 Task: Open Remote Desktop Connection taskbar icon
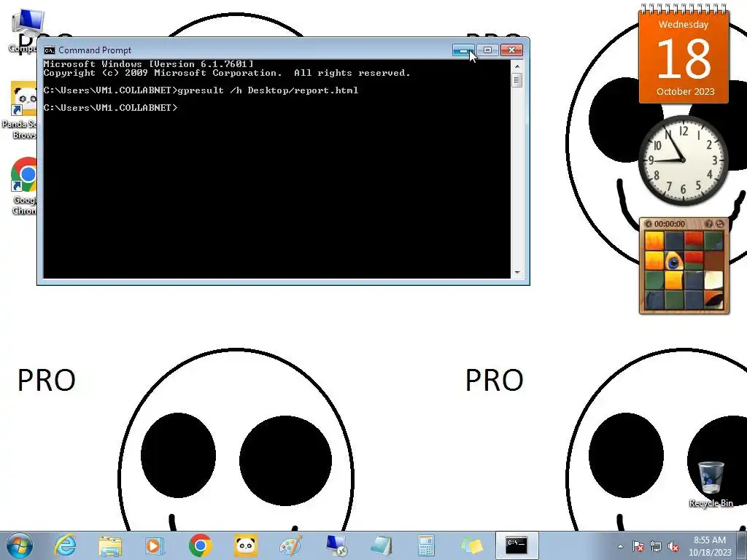pos(336,545)
